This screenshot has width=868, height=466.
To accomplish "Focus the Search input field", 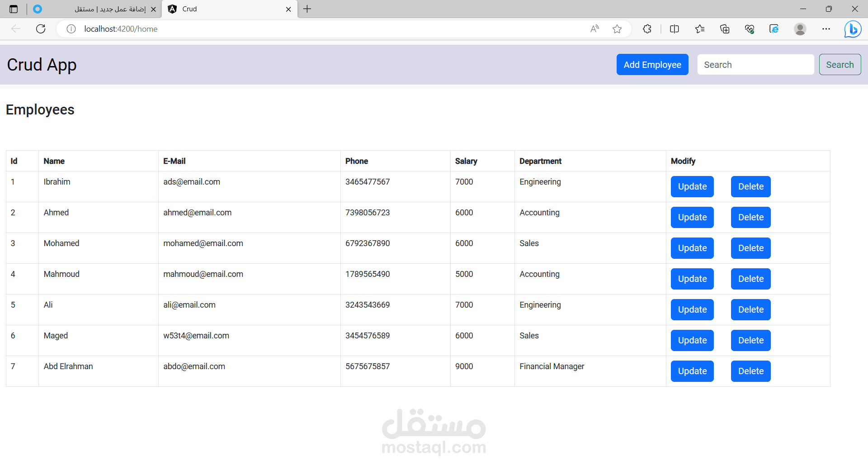I will pyautogui.click(x=755, y=65).
